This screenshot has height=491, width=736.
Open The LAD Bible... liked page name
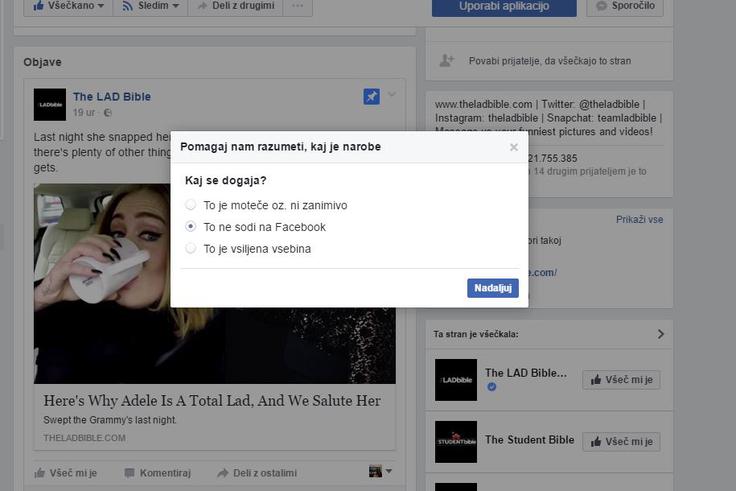click(526, 373)
